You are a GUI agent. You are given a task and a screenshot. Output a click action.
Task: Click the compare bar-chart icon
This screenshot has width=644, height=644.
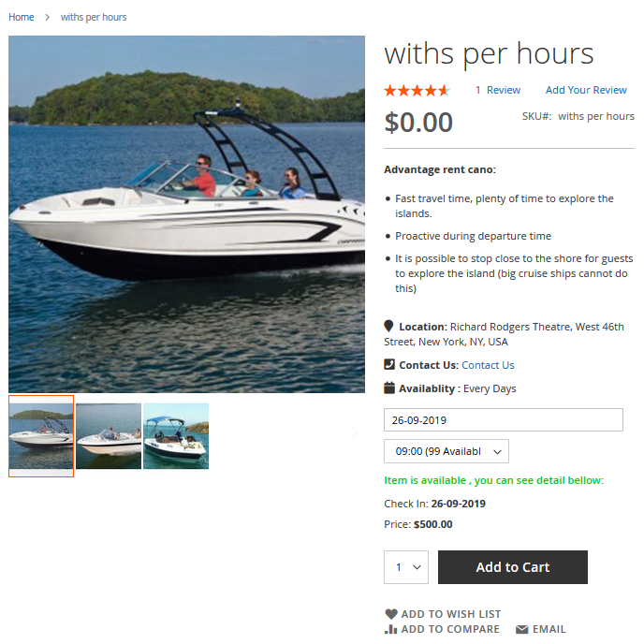391,629
